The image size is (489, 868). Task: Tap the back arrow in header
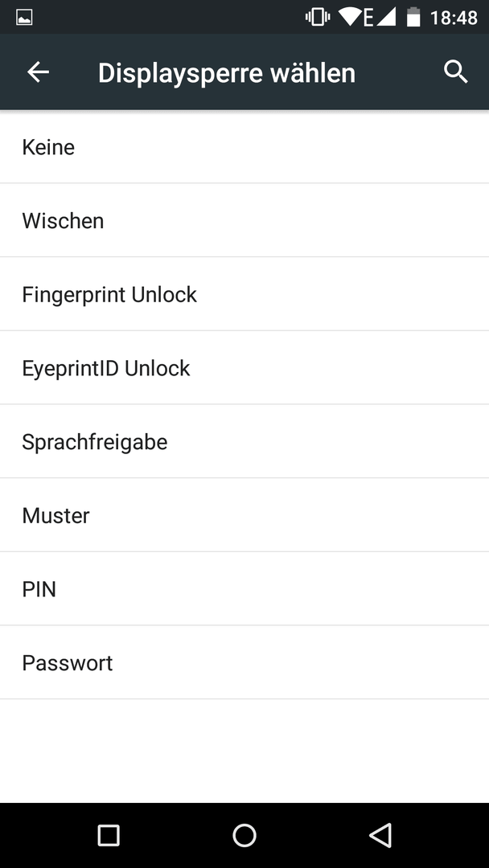point(39,72)
